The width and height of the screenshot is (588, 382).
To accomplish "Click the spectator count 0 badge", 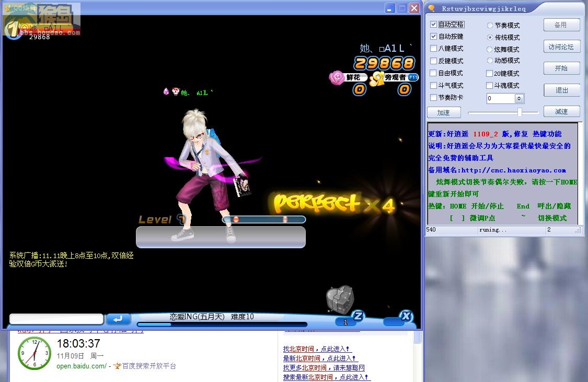I will click(404, 89).
